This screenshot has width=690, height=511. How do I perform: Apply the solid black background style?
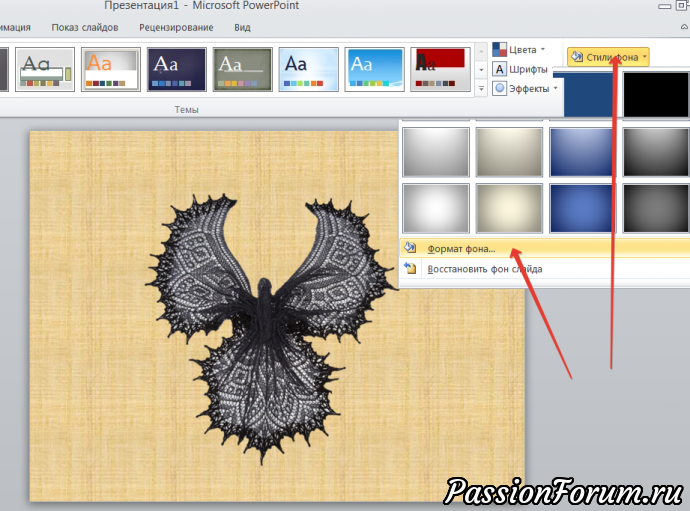pos(655,95)
